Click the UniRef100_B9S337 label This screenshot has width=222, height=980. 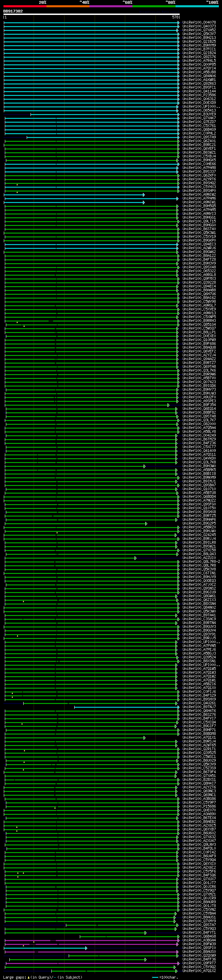coord(199,172)
